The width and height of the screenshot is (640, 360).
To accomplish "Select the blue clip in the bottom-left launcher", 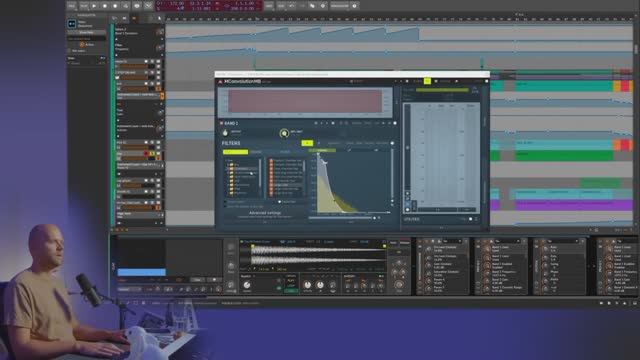I will [141, 272].
